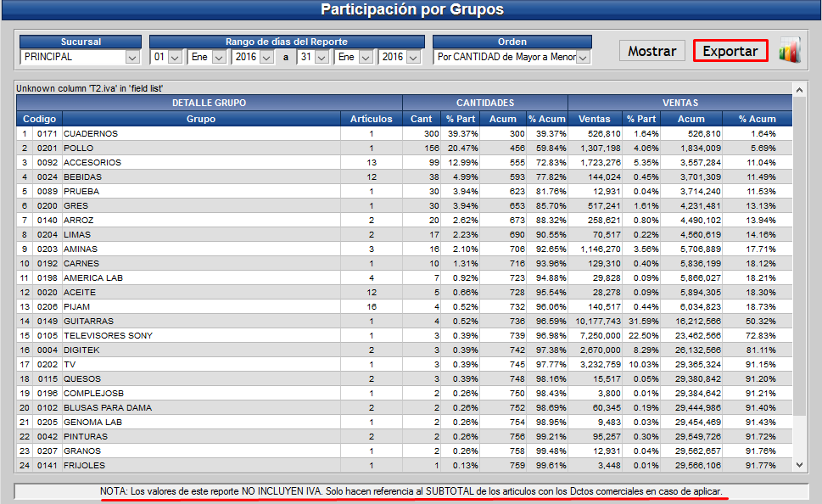This screenshot has width=822, height=504.
Task: Click the scrollbar up arrow
Action: coord(799,90)
